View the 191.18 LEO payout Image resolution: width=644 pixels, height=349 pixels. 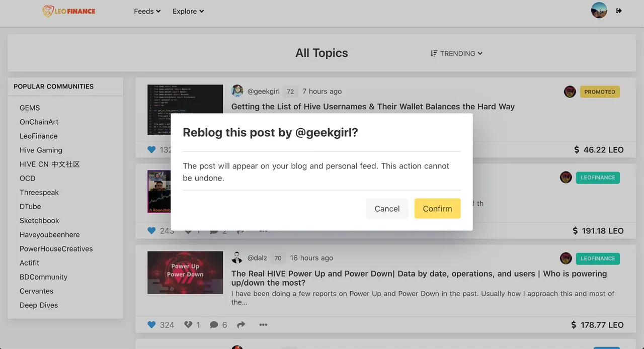(x=598, y=231)
